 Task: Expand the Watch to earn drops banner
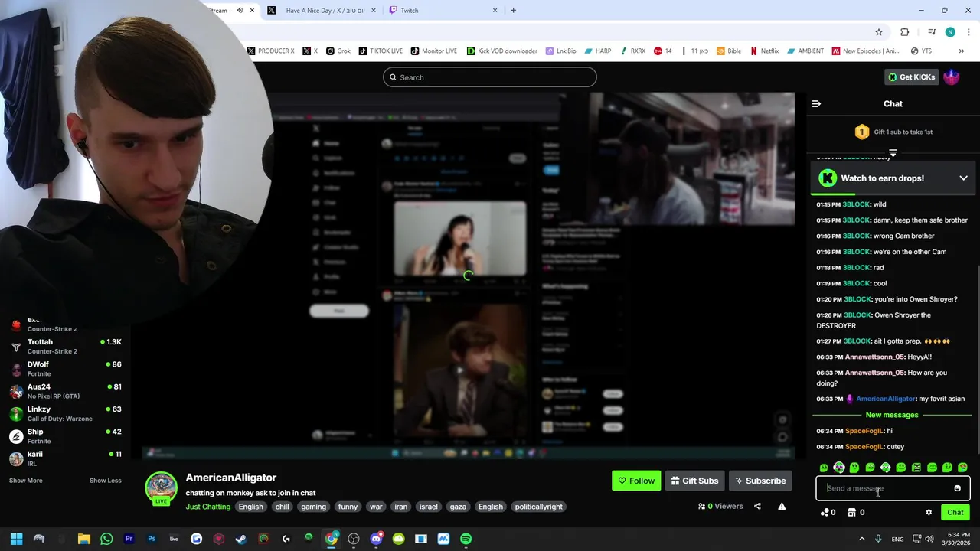[x=963, y=178]
